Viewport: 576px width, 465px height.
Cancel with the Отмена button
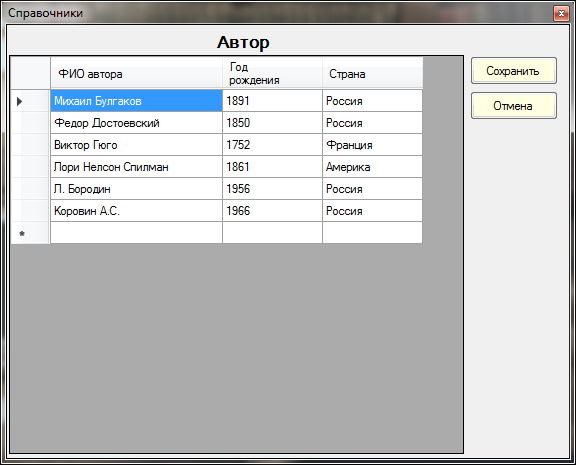click(x=514, y=106)
